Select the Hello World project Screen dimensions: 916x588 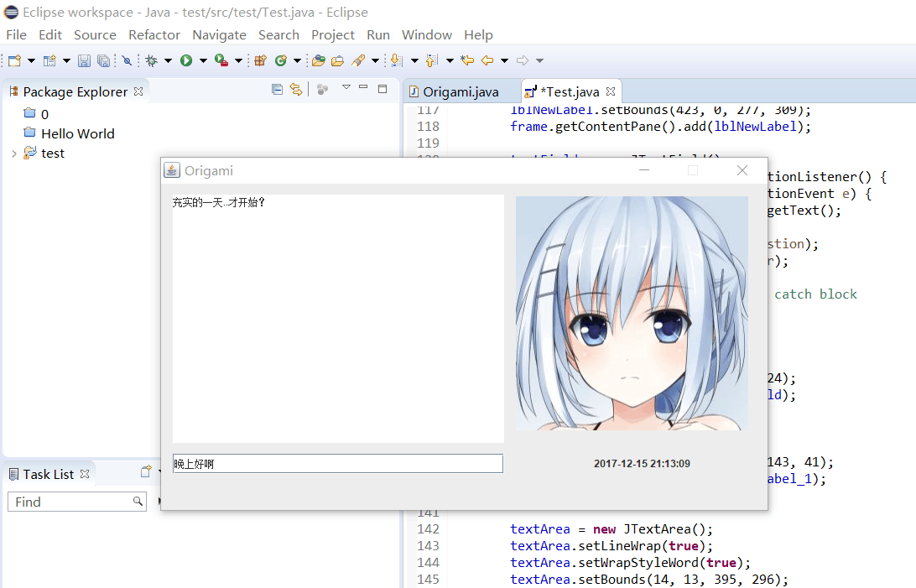[78, 133]
